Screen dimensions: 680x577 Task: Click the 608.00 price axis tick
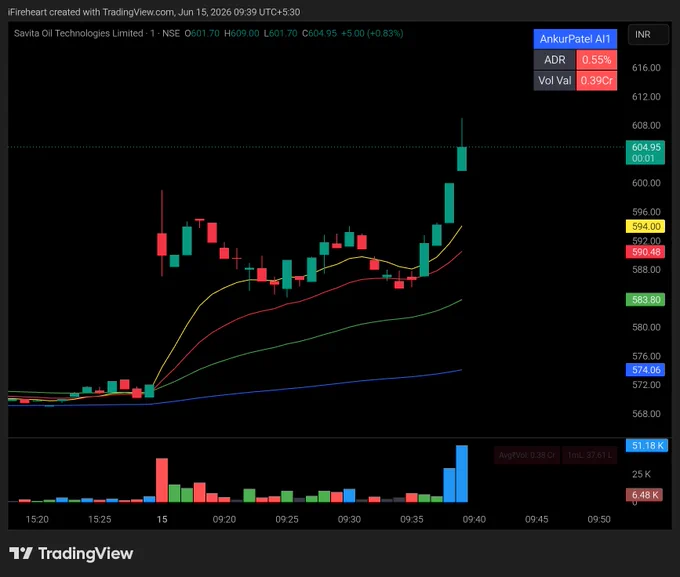[646, 125]
